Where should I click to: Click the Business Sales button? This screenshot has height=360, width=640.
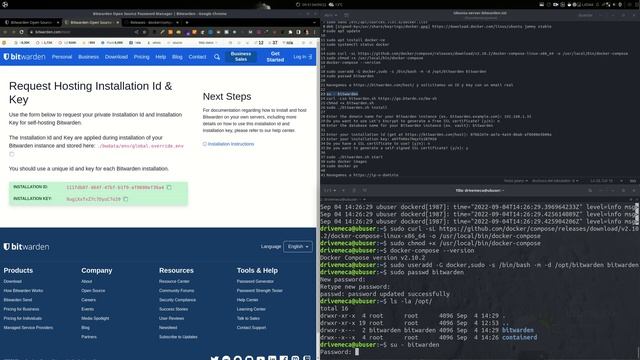tap(241, 57)
